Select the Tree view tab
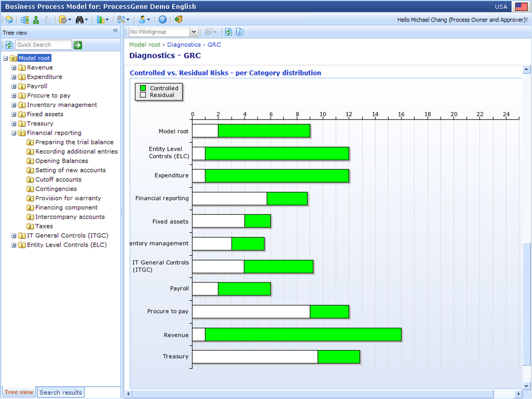The image size is (532, 399). coord(19,392)
